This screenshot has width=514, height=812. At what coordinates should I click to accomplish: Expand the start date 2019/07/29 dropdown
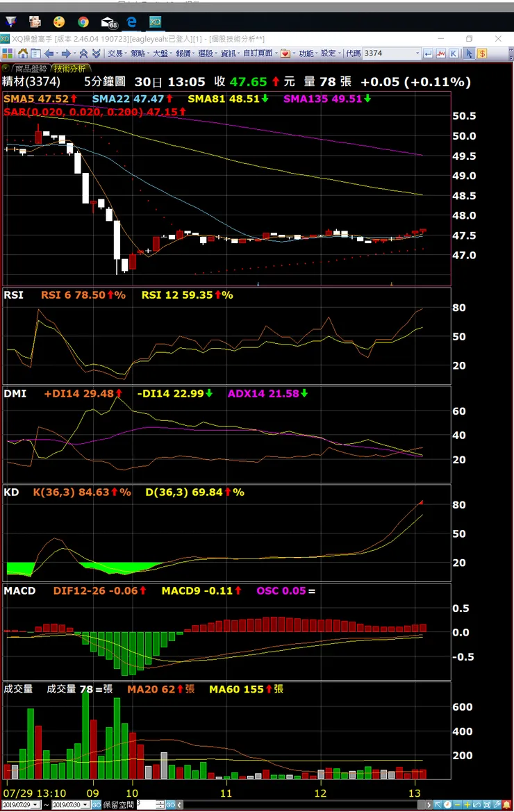point(35,805)
